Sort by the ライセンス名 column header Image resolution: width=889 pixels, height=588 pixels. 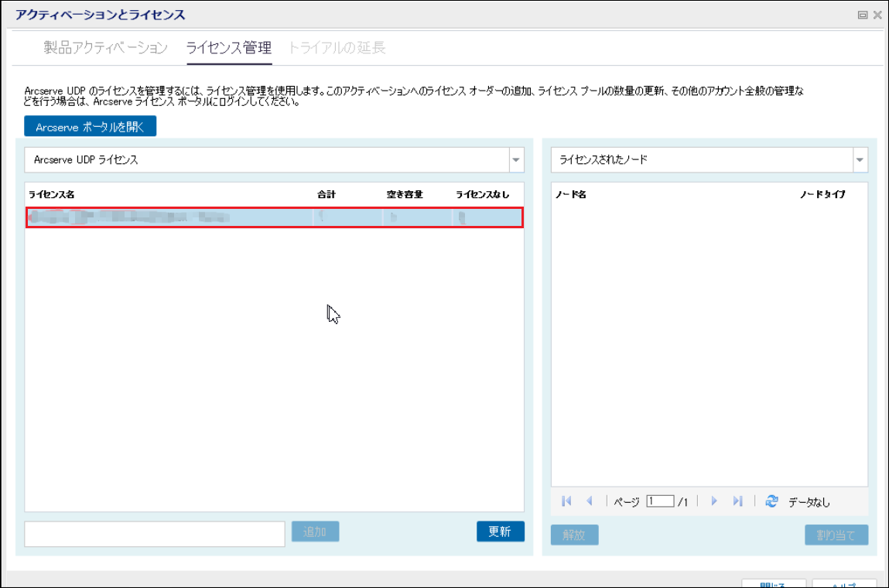(52, 194)
